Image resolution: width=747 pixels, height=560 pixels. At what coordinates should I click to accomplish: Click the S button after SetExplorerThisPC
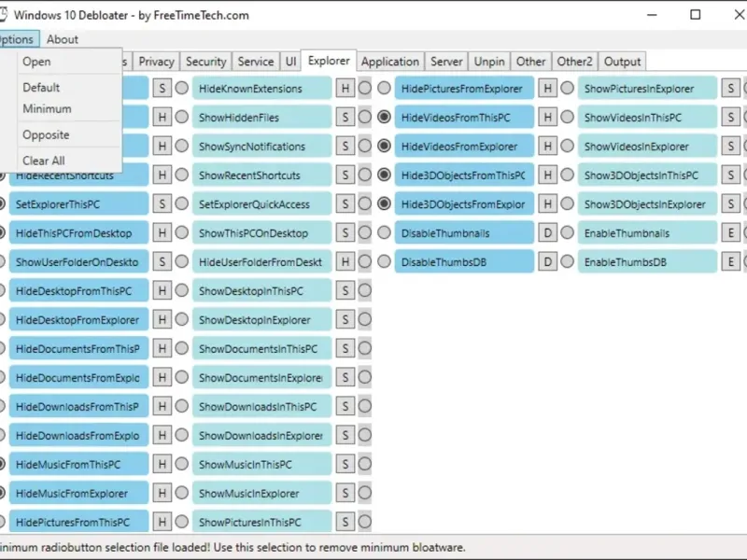[x=162, y=203]
